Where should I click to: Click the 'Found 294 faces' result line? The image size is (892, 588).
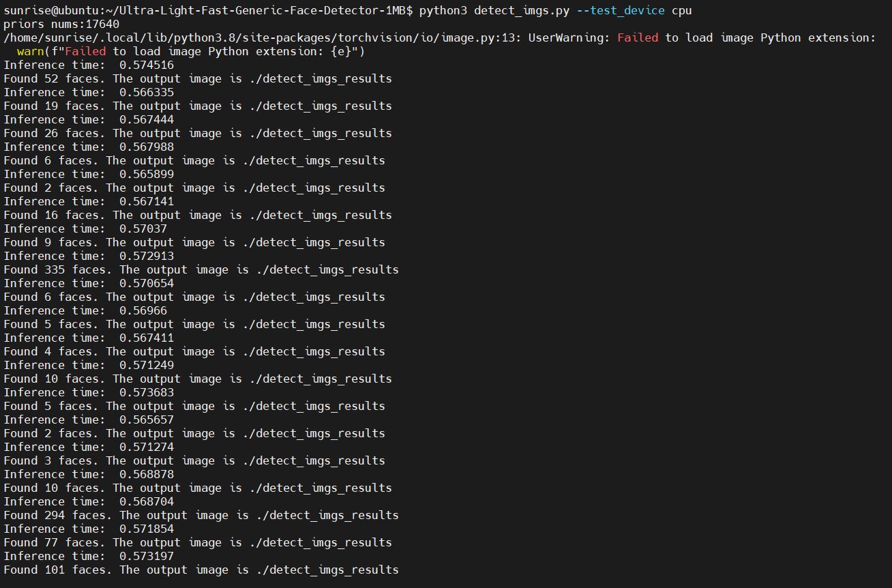(201, 515)
